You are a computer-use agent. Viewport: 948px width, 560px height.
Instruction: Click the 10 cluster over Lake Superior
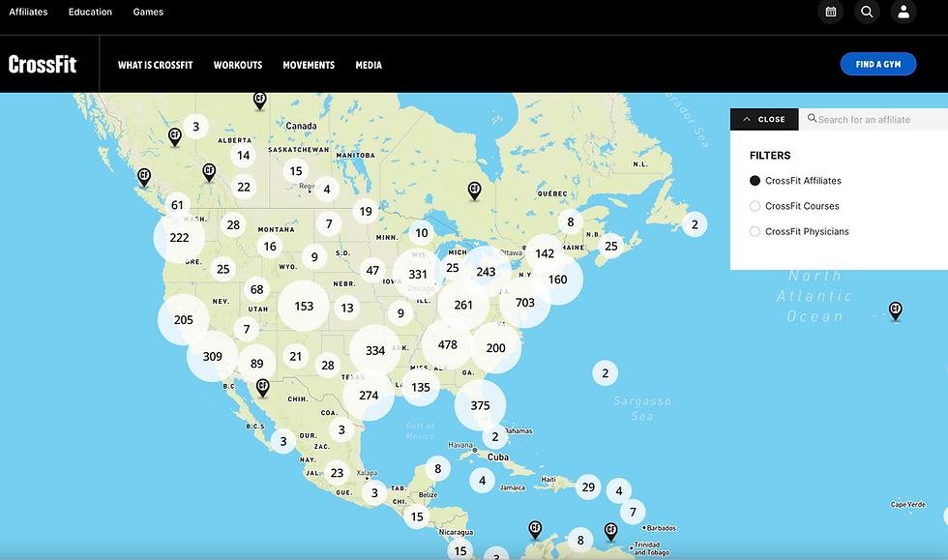click(422, 233)
